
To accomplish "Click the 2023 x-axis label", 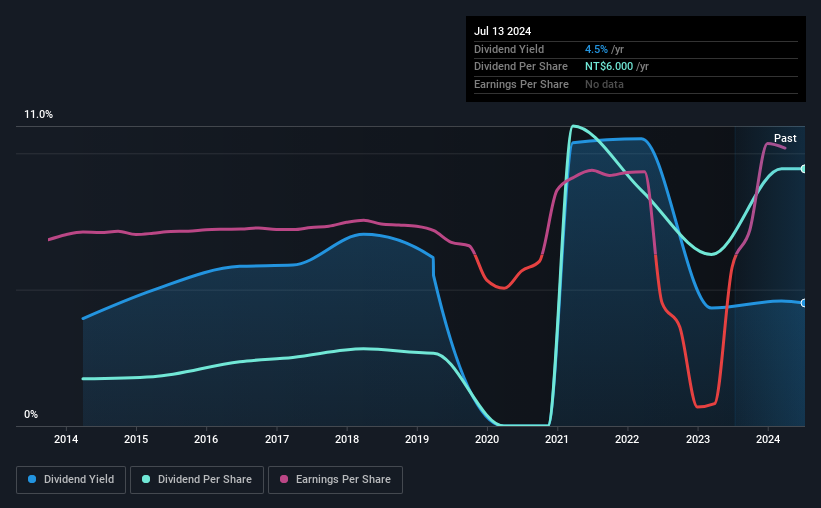I will (x=698, y=439).
